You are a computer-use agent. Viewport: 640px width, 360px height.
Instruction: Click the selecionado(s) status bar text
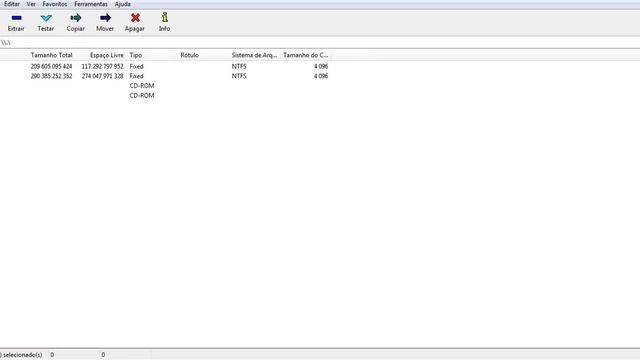click(22, 355)
